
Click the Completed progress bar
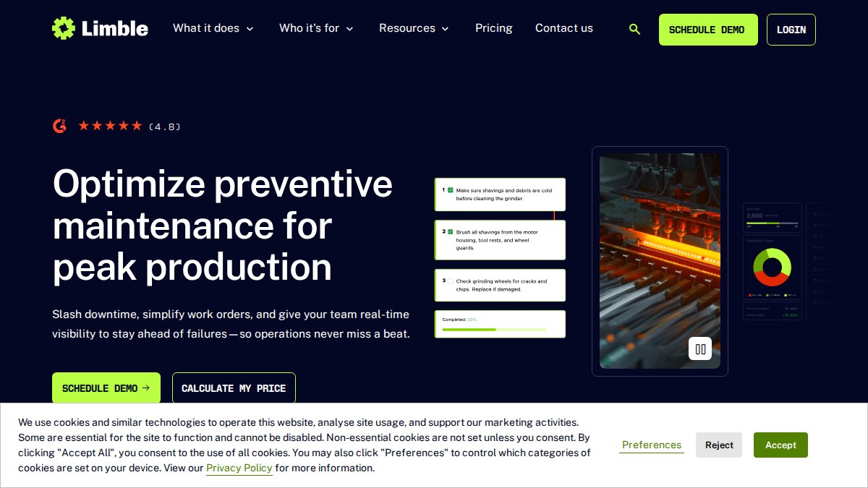pos(494,330)
